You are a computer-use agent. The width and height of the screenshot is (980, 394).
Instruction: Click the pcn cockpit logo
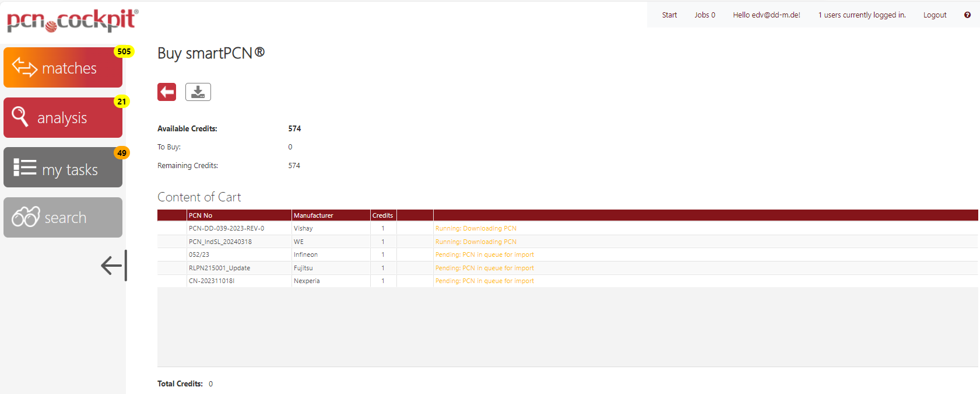(72, 20)
